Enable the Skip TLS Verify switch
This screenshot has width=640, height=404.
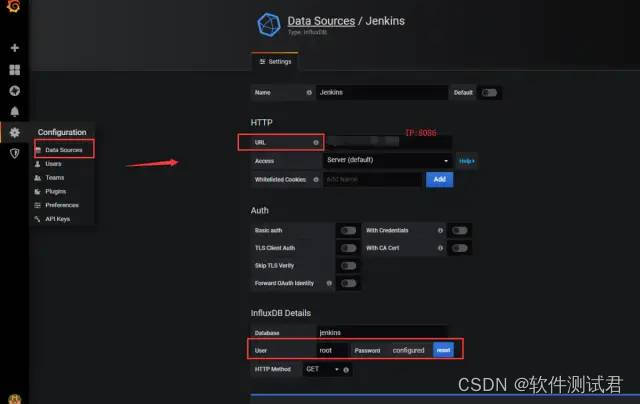click(348, 266)
